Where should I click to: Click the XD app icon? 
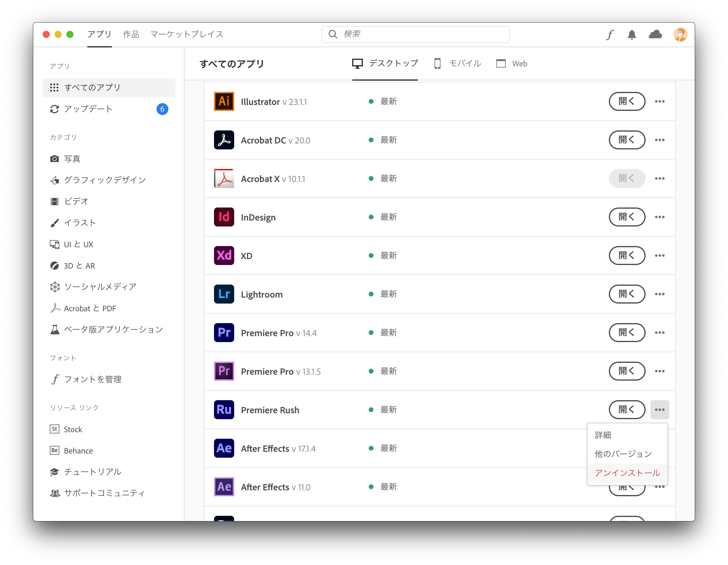click(224, 256)
